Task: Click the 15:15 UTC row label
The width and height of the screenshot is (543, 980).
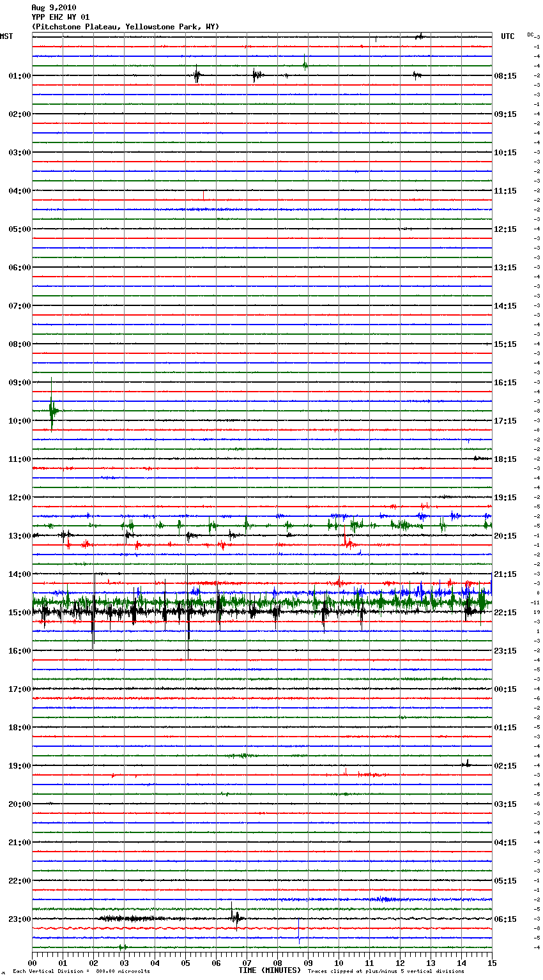Action: click(505, 344)
